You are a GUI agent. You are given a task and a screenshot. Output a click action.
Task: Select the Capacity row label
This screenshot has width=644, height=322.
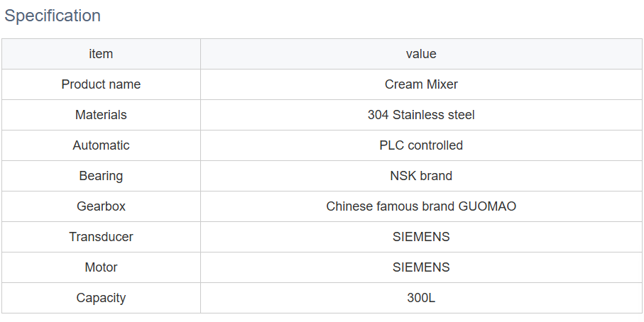pyautogui.click(x=101, y=298)
